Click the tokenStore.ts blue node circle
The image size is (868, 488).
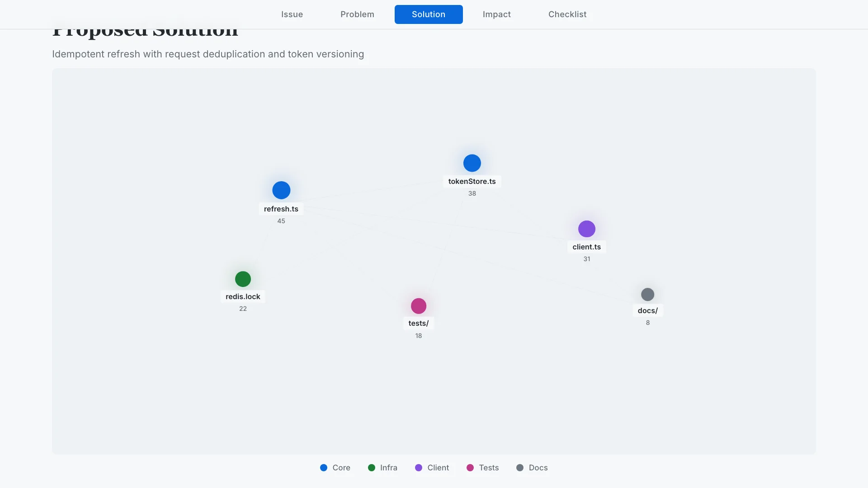point(472,163)
